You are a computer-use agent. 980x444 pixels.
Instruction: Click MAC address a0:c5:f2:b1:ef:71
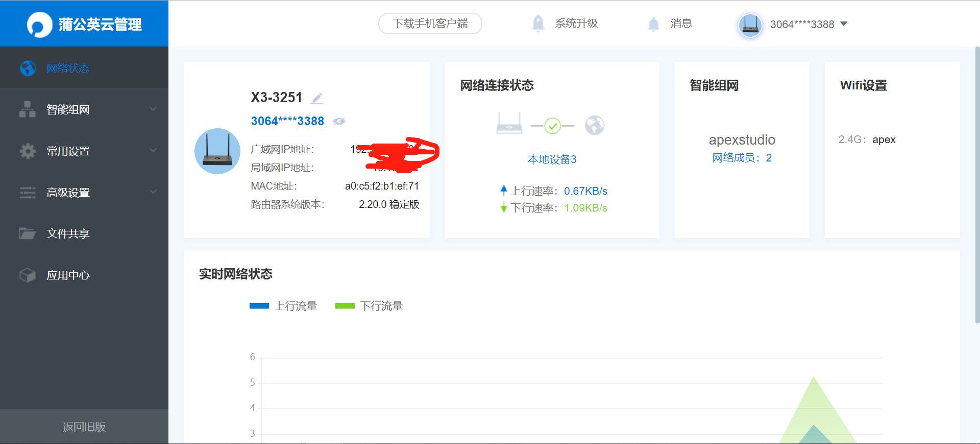click(382, 186)
